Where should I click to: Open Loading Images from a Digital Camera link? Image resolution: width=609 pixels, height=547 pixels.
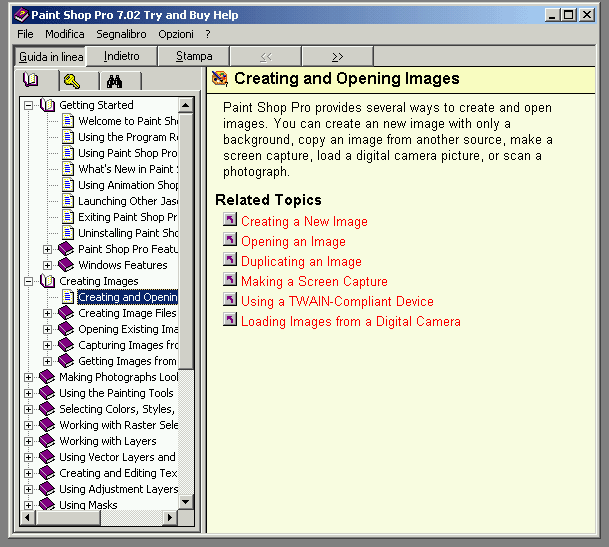351,322
